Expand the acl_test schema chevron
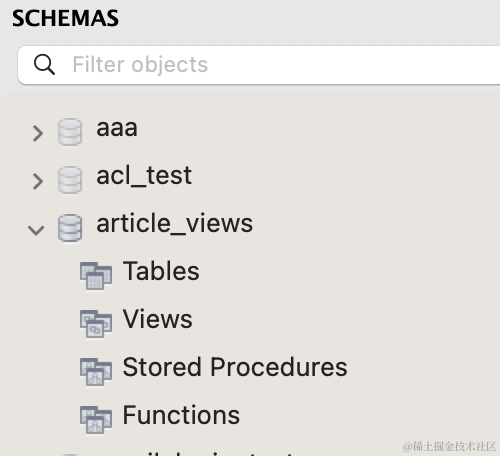The width and height of the screenshot is (500, 456). pos(38,181)
